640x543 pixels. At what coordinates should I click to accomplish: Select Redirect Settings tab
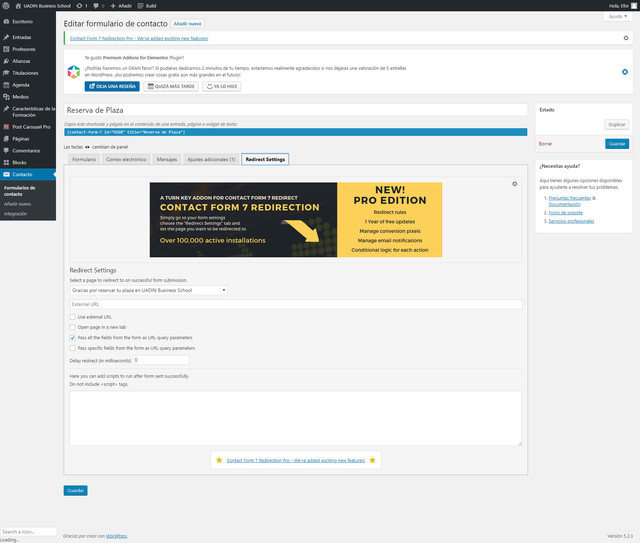pyautogui.click(x=265, y=159)
